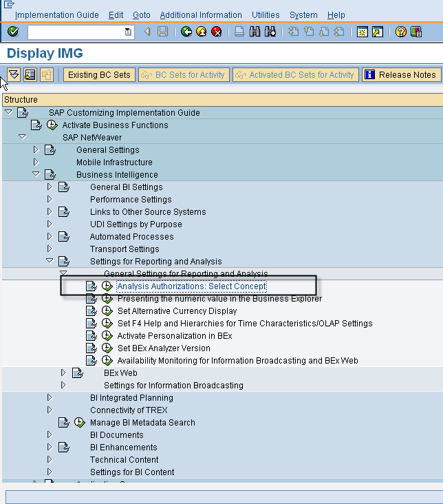Image resolution: width=443 pixels, height=504 pixels.
Task: Click the Save diskette icon
Action: [162, 32]
